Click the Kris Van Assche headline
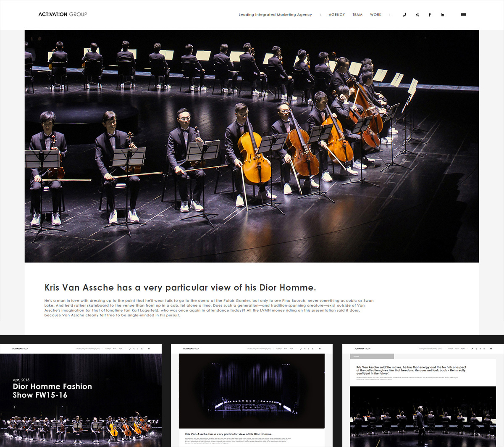This screenshot has height=447, width=504. [180, 288]
